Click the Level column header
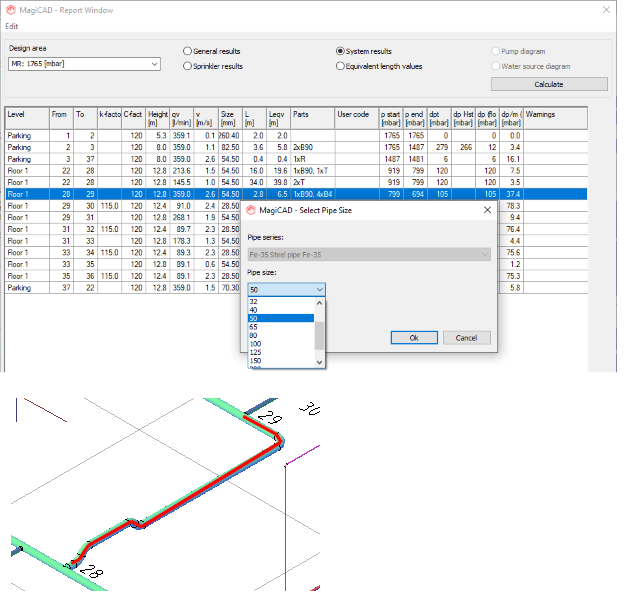627x596 pixels. (27, 118)
